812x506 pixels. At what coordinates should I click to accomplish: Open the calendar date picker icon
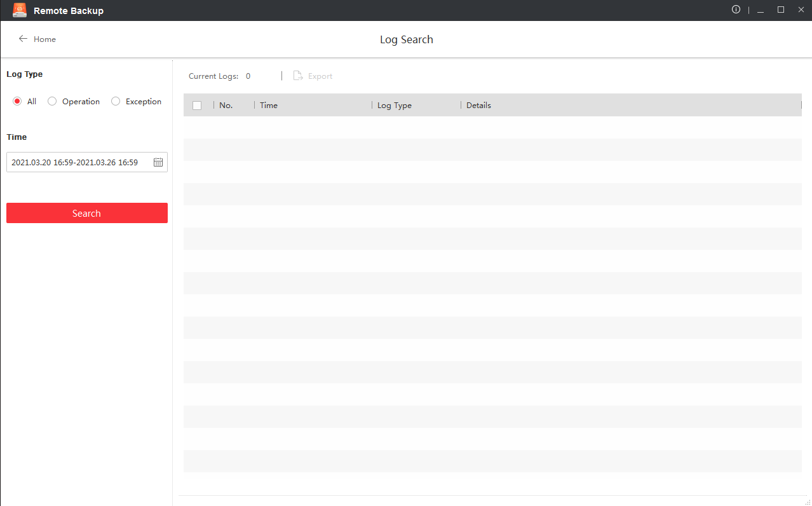158,163
